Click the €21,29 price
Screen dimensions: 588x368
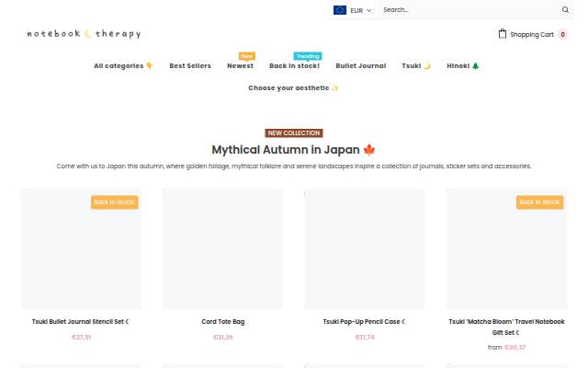click(222, 338)
